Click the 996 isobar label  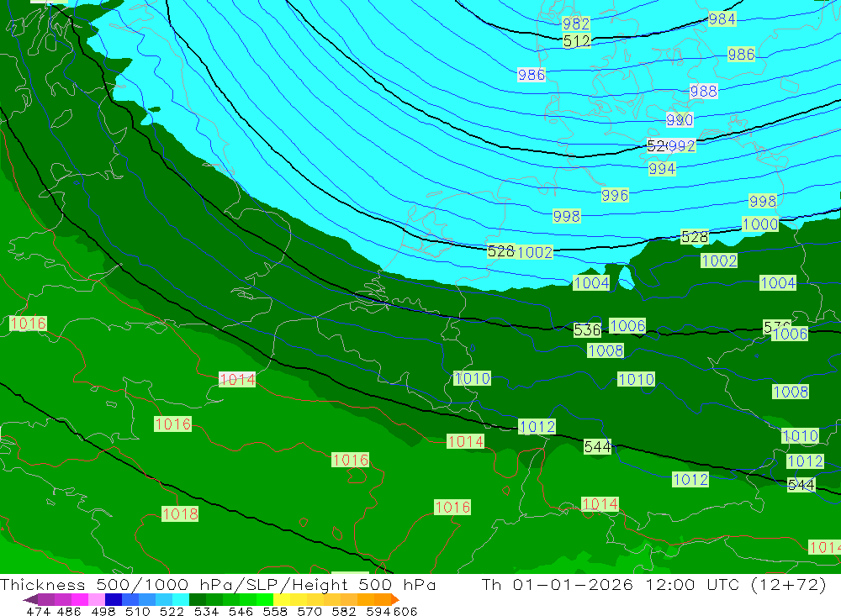[615, 195]
